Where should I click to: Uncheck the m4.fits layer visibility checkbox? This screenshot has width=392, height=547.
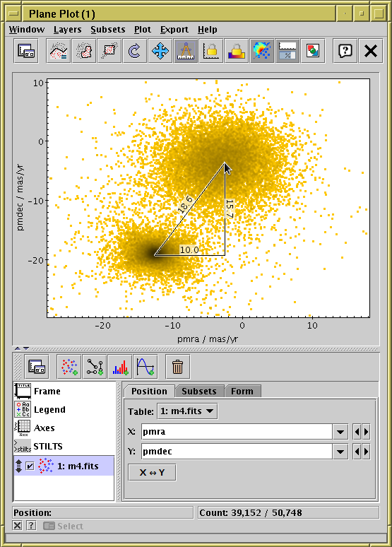pyautogui.click(x=30, y=466)
